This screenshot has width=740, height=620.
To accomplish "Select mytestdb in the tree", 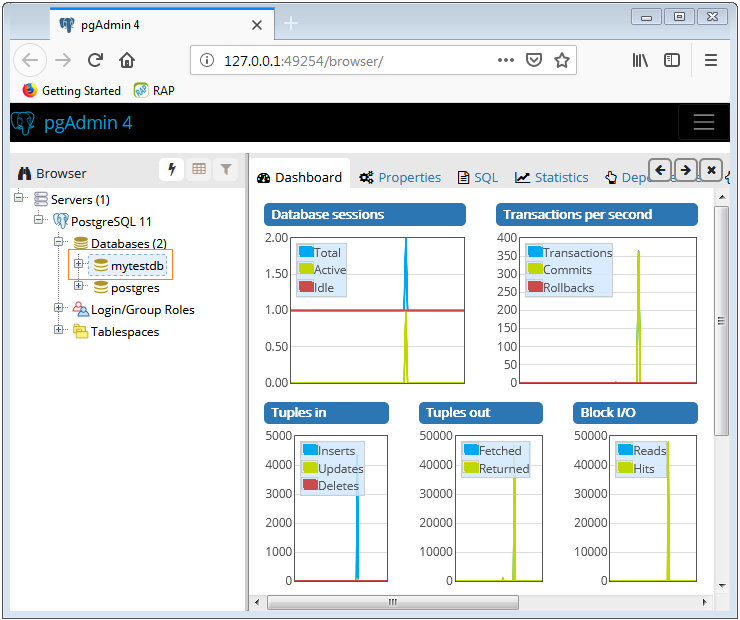I will click(128, 266).
